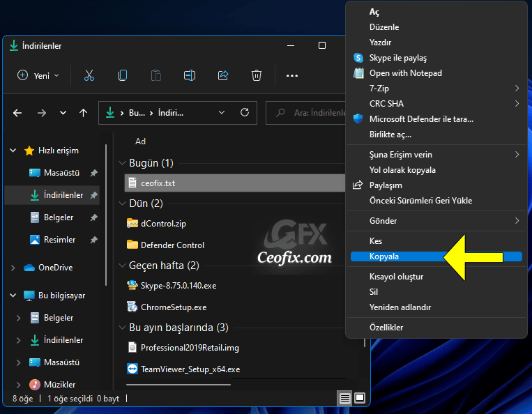The width and height of the screenshot is (532, 414).
Task: Click the Ad column header
Action: tap(140, 141)
